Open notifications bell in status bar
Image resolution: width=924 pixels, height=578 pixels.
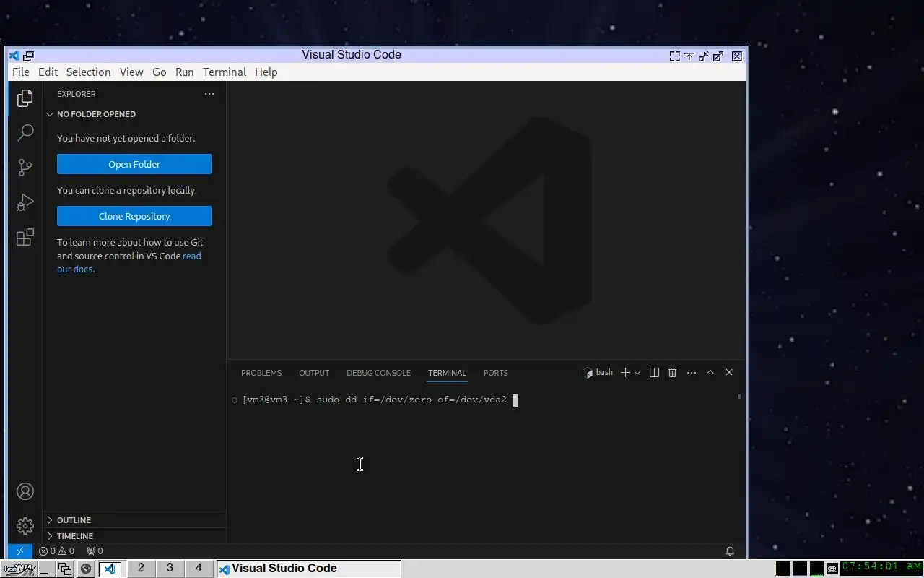[x=730, y=551]
